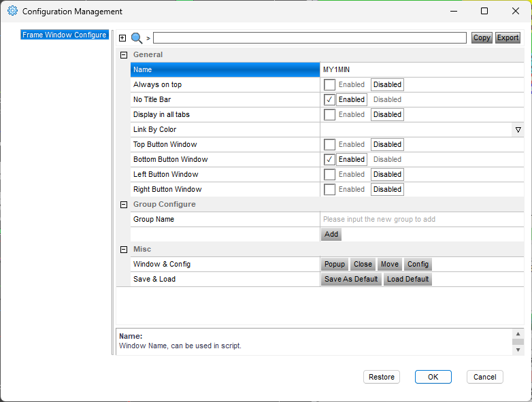532x402 pixels.
Task: Toggle the Always on top checkbox
Action: point(329,85)
